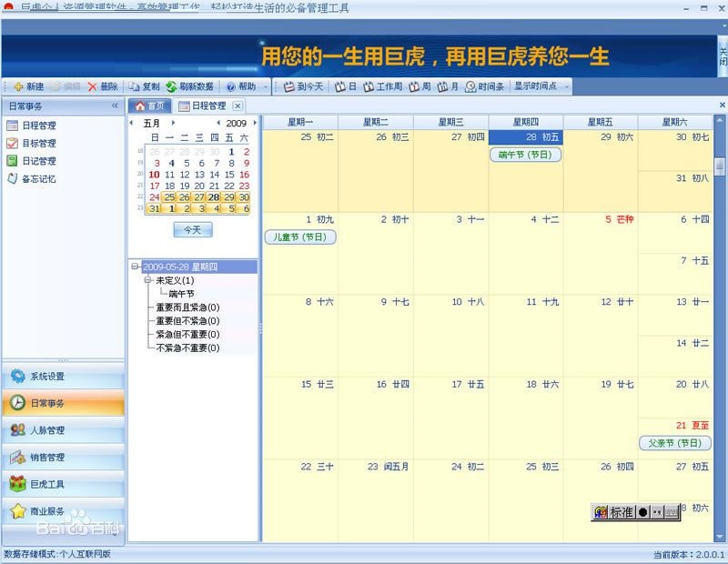The width and height of the screenshot is (728, 564).
Task: Open 目标管理 in the sidebar
Action: 38,143
